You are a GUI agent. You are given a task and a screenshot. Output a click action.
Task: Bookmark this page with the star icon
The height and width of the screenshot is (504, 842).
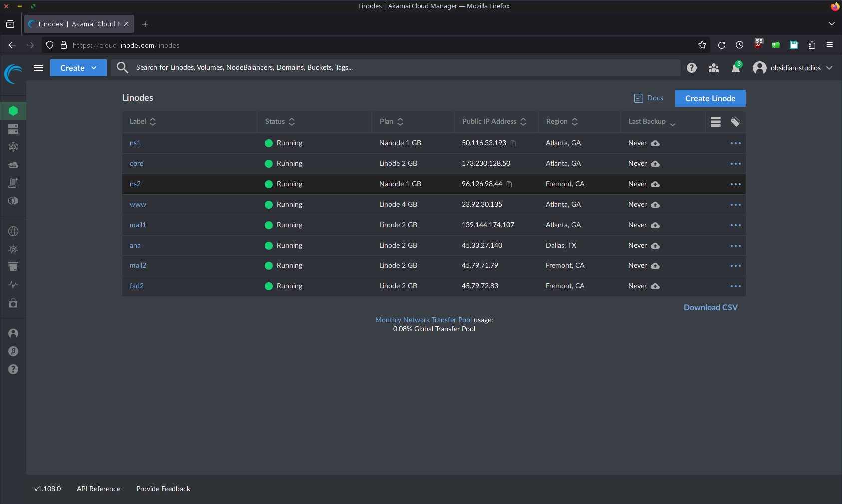coord(702,45)
